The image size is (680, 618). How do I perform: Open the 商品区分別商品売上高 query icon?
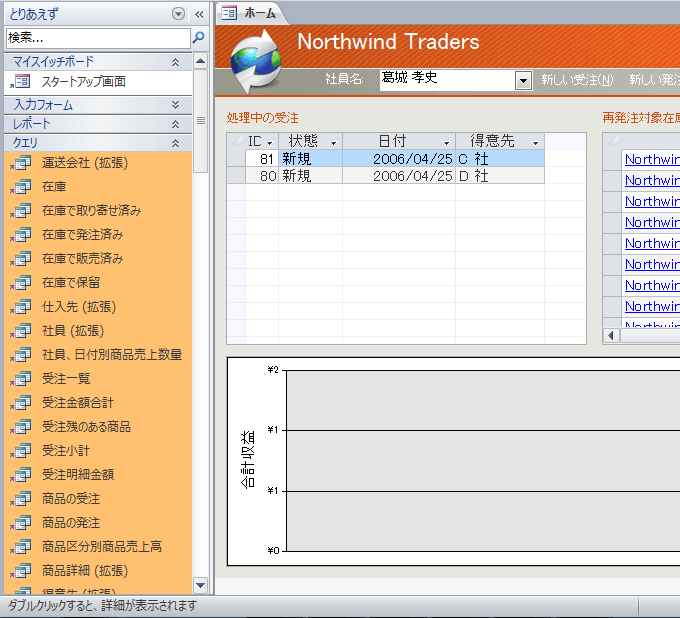pyautogui.click(x=21, y=546)
